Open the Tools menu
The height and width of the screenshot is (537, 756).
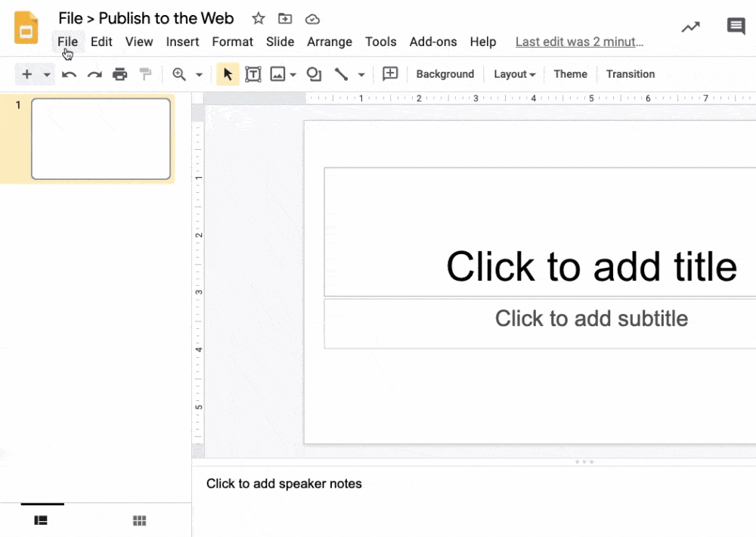(x=380, y=42)
